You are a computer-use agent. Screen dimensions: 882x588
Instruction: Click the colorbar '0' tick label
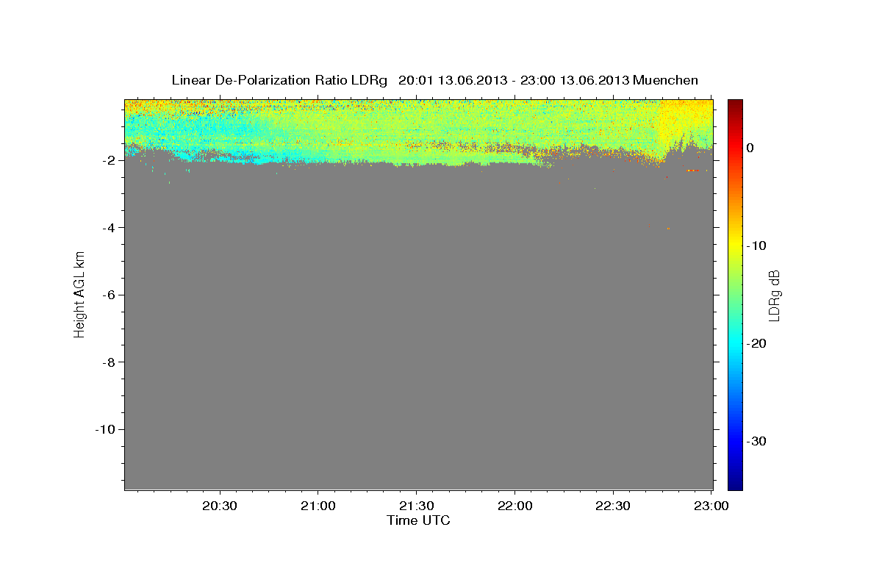pyautogui.click(x=750, y=148)
